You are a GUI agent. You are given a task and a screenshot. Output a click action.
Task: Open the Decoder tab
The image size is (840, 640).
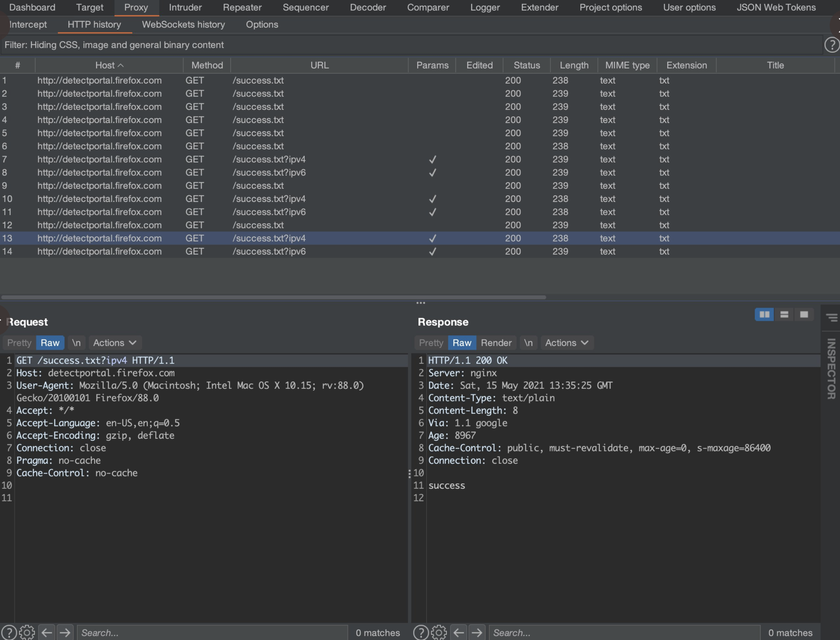pos(368,7)
